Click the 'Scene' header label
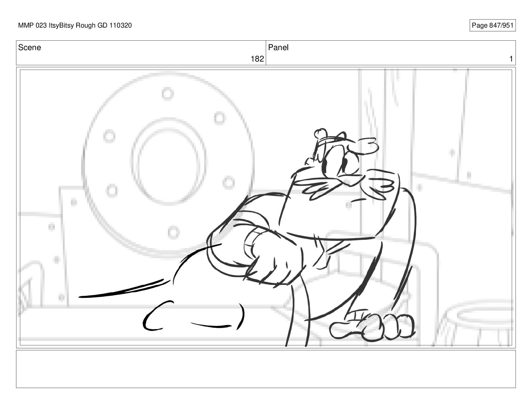The width and height of the screenshot is (532, 412). click(x=30, y=48)
